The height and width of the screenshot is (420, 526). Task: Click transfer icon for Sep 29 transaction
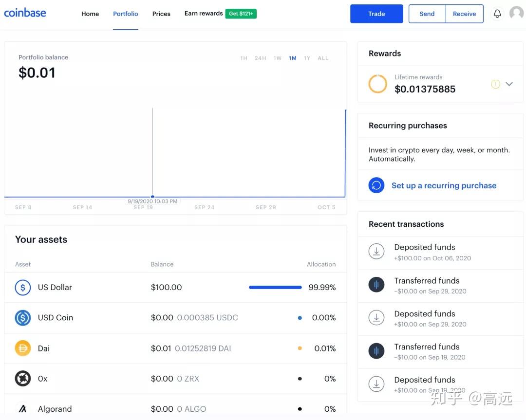(x=376, y=285)
